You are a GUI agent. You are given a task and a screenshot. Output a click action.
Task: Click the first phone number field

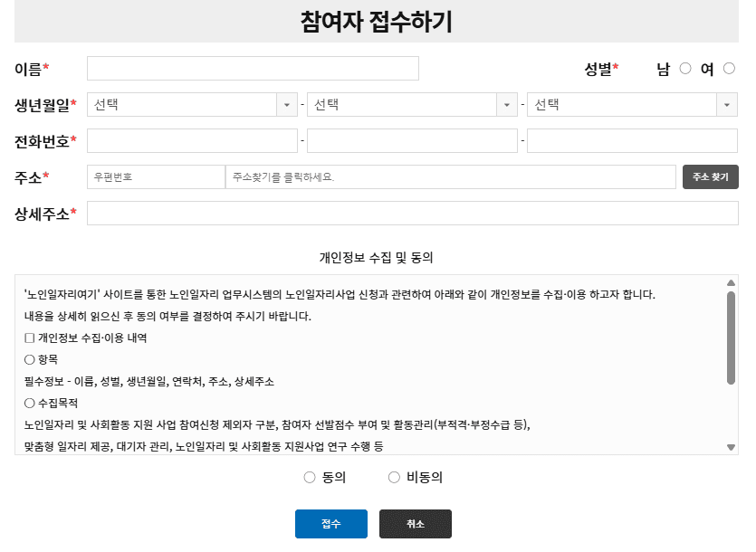(x=192, y=141)
